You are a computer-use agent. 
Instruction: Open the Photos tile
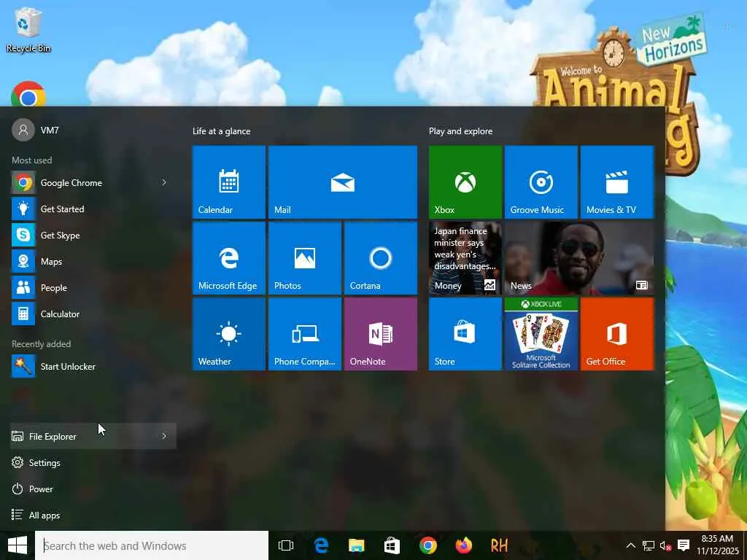pyautogui.click(x=305, y=258)
